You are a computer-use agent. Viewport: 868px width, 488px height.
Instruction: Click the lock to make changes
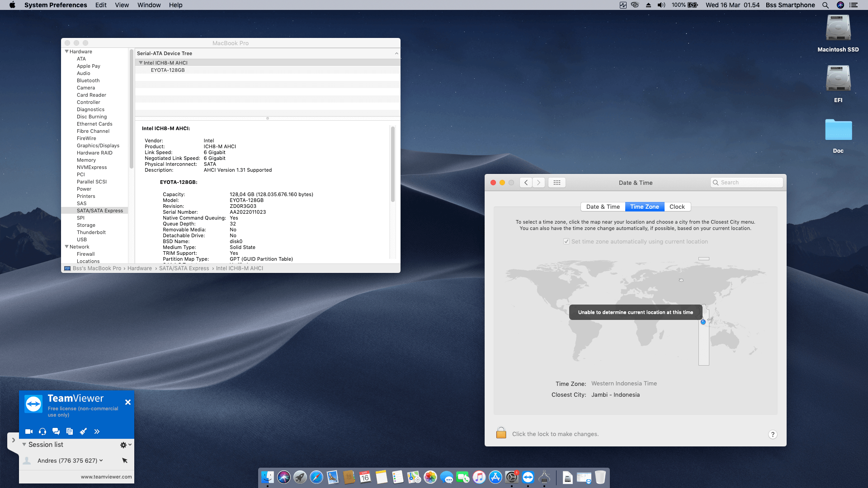point(501,433)
